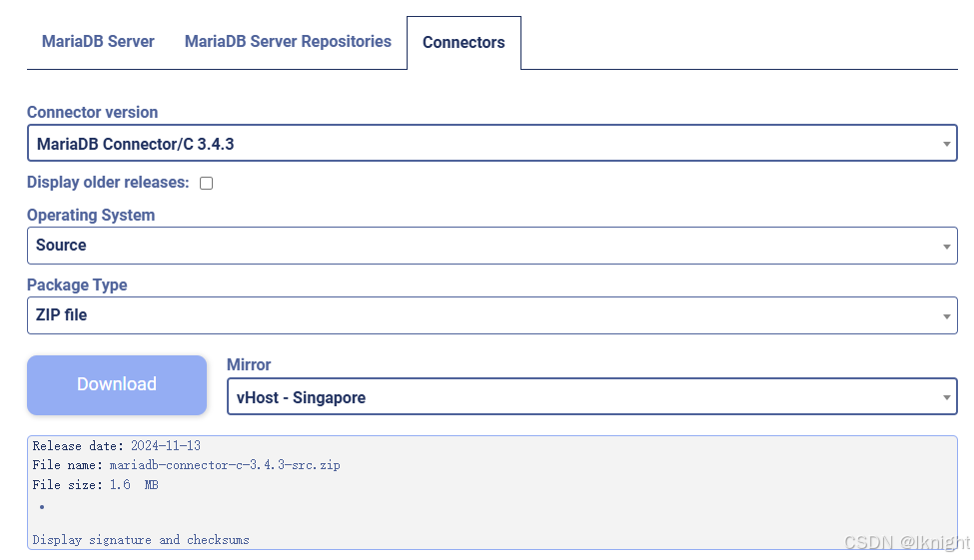Open the Connector version dropdown
Screen dimensions: 974x560
[x=491, y=144]
